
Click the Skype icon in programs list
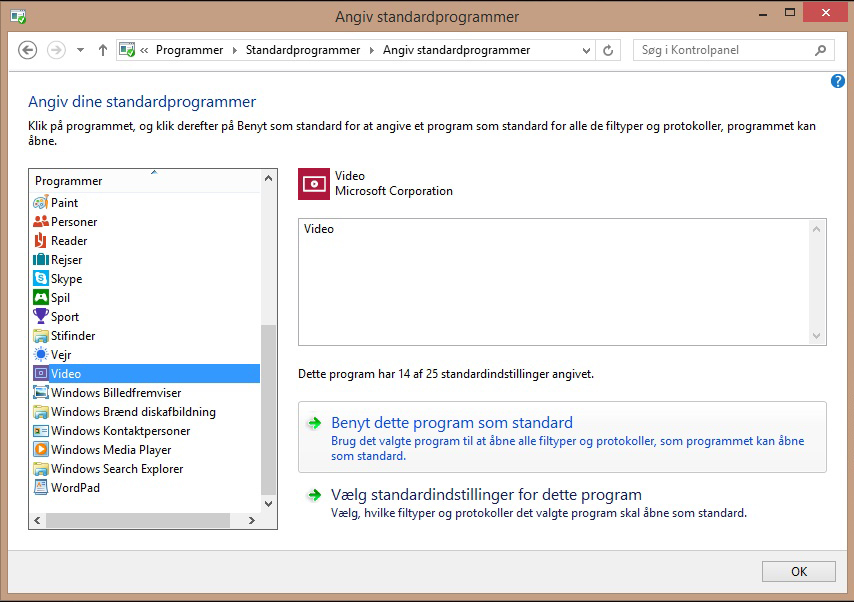(41, 279)
